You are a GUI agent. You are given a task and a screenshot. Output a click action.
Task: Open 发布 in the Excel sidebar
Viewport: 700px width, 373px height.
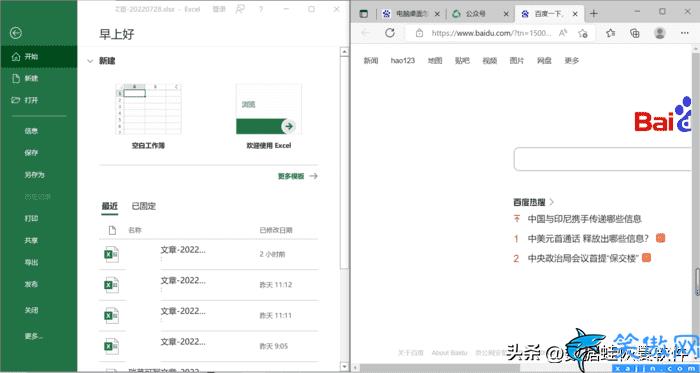(31, 285)
